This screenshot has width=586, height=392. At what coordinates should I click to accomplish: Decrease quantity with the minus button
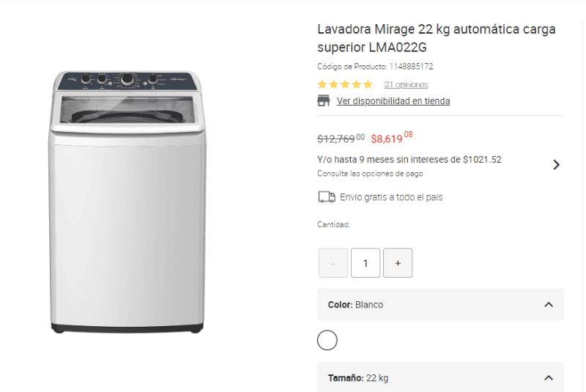click(x=333, y=263)
